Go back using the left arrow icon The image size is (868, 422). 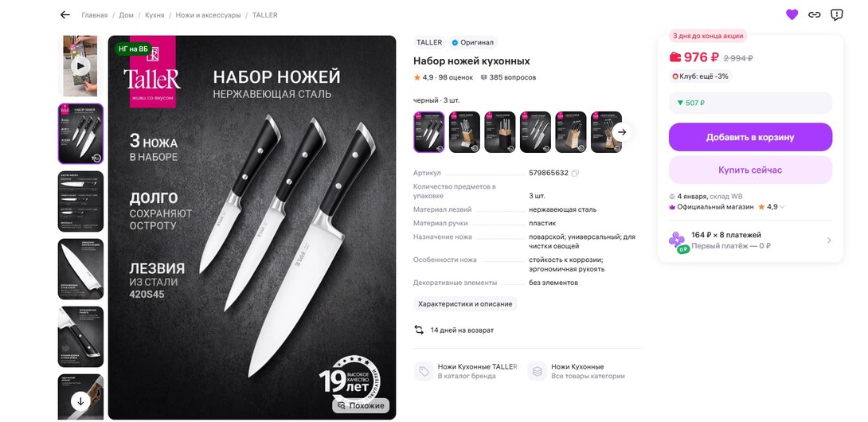65,15
